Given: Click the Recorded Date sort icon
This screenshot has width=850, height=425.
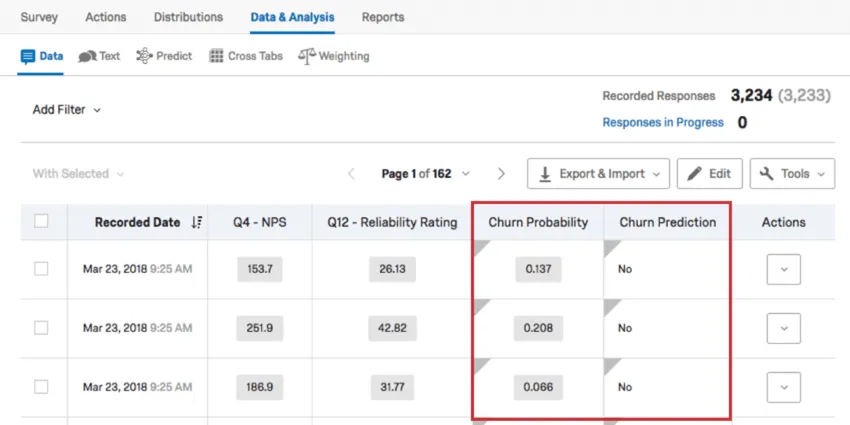Looking at the screenshot, I should coord(196,222).
